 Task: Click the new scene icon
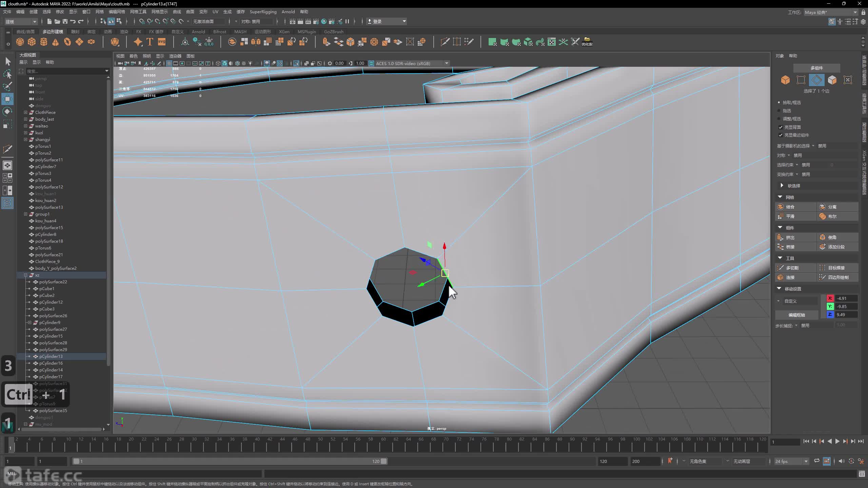point(50,21)
